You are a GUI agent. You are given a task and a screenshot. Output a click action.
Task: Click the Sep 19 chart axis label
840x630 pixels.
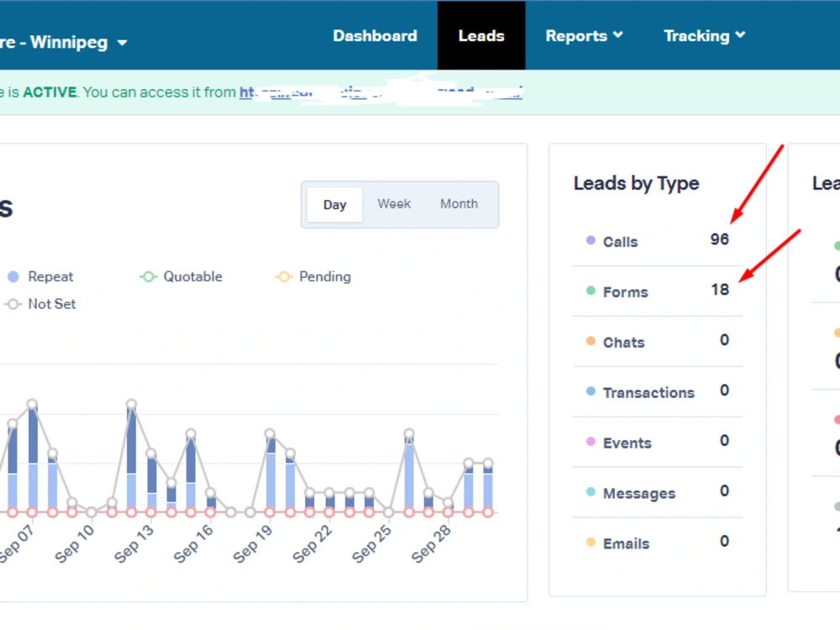tap(253, 543)
